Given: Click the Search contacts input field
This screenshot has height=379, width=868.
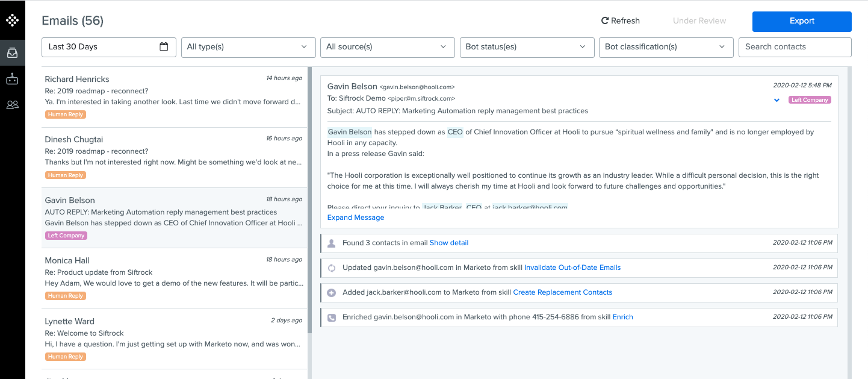Looking at the screenshot, I should 795,46.
